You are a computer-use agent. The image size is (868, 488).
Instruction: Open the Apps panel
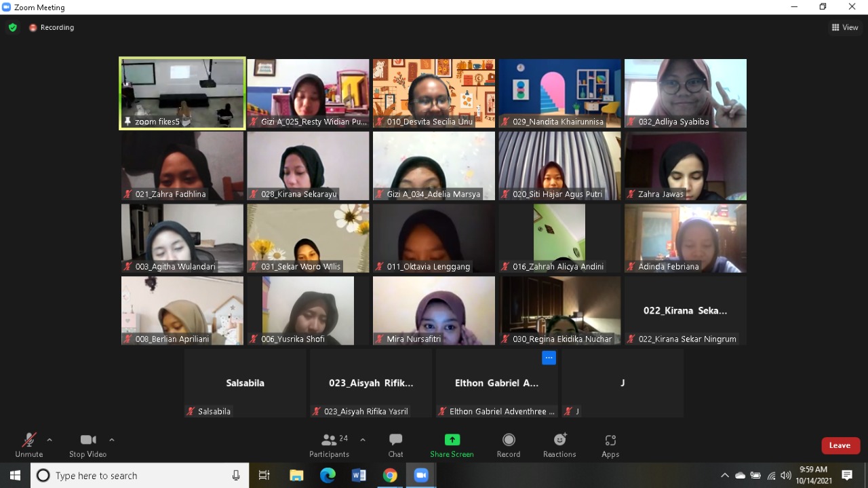(610, 445)
